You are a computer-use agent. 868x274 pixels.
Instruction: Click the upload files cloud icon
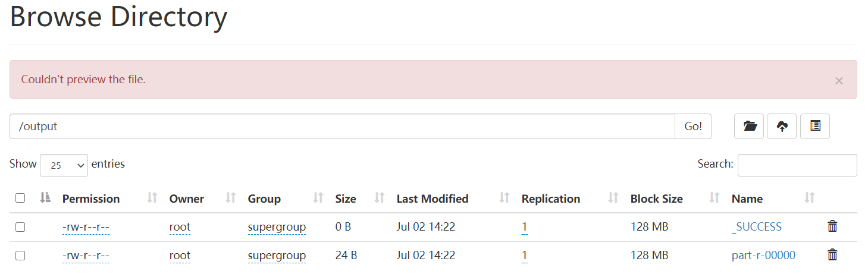click(x=782, y=127)
